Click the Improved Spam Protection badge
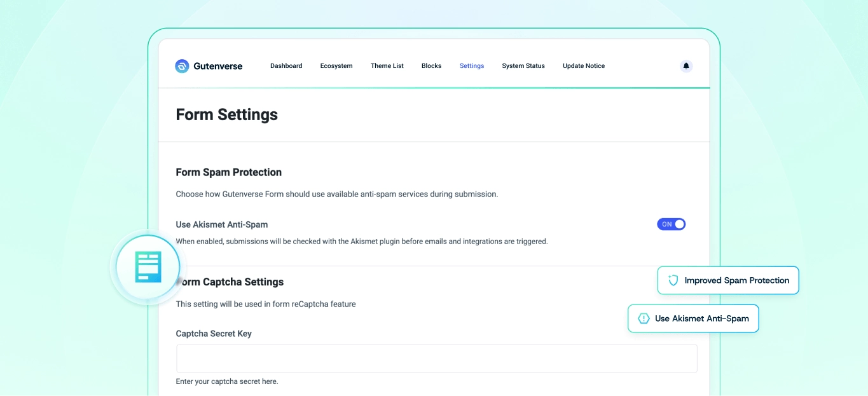868x396 pixels. click(x=728, y=280)
